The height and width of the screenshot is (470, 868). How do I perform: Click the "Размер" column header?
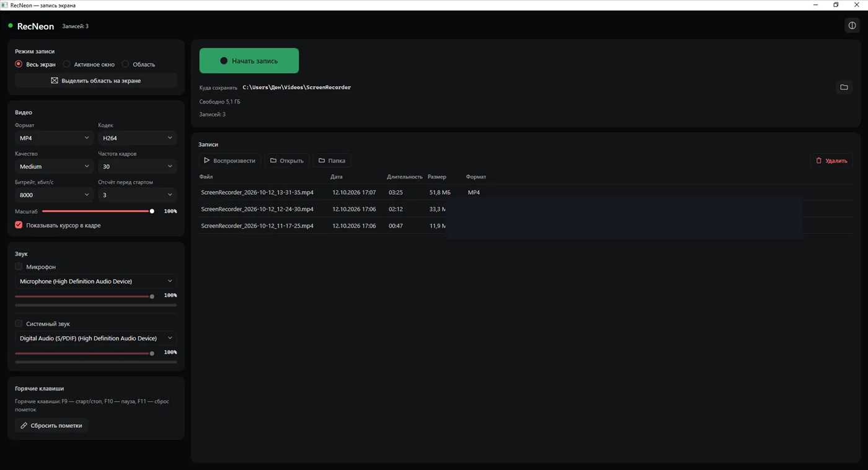pyautogui.click(x=437, y=177)
